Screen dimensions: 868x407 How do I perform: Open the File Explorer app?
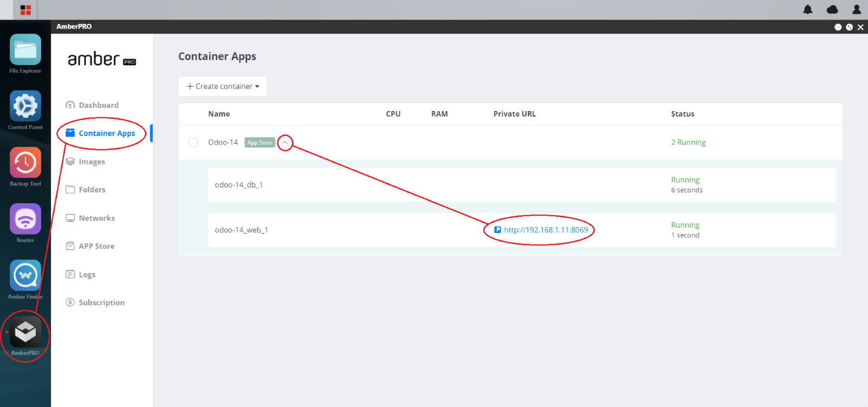[25, 50]
